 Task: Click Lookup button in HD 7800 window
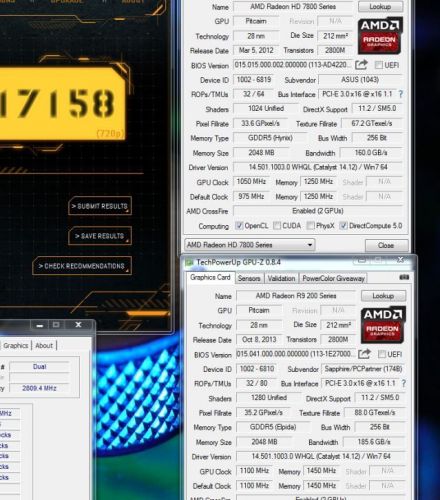coord(380,7)
